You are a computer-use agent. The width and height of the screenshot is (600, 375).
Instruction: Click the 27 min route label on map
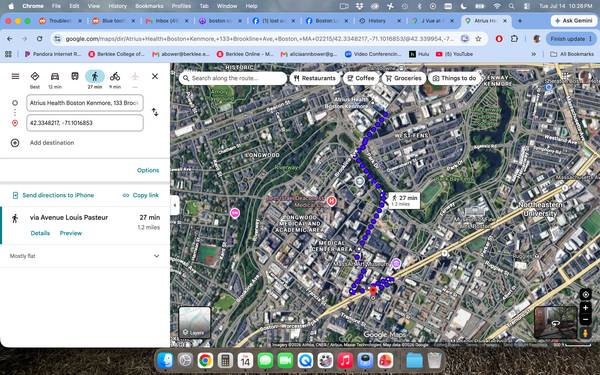point(404,200)
